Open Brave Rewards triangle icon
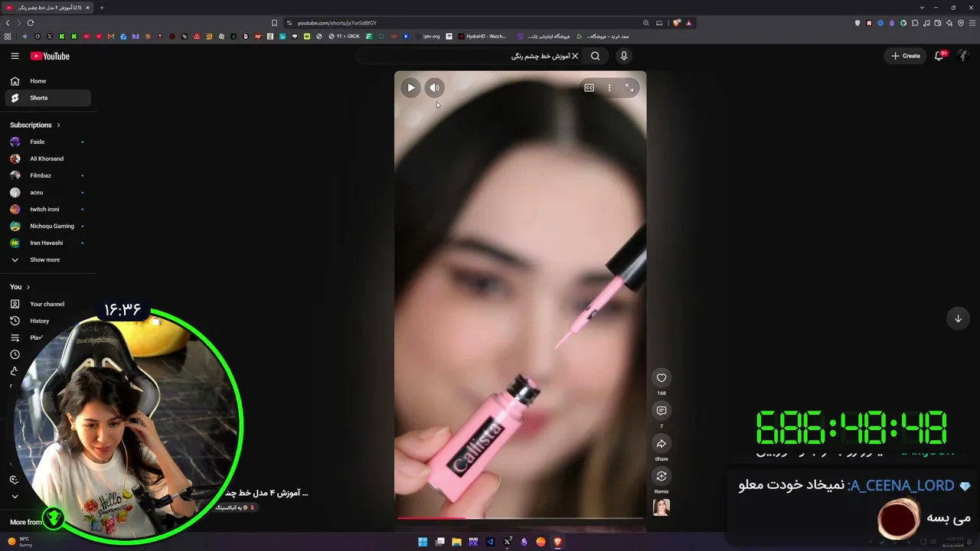The width and height of the screenshot is (980, 551). 688,23
